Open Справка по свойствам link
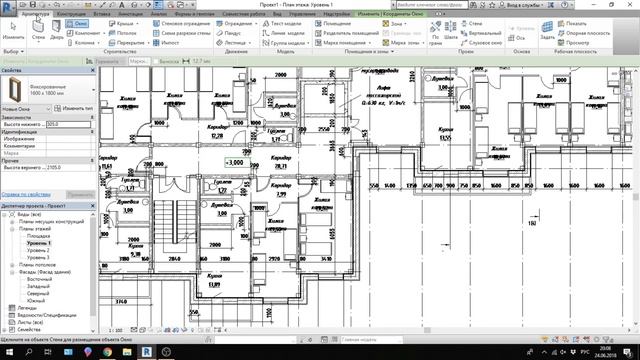 click(x=26, y=195)
